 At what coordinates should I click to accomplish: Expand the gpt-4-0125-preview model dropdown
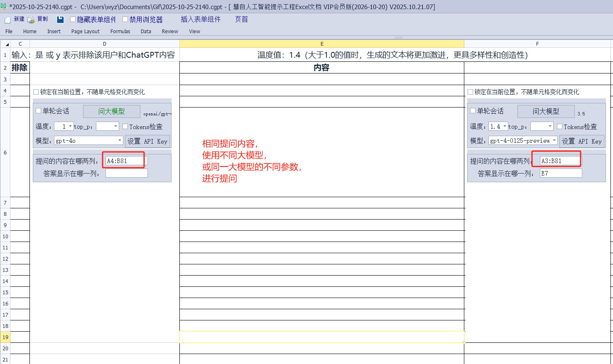coord(554,140)
